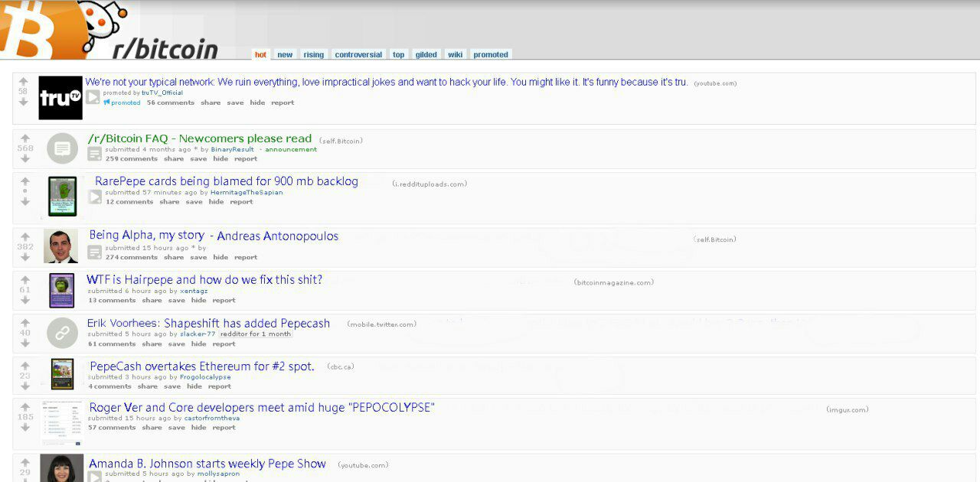Hide the WTF is Hairpepe post
The image size is (980, 482).
[198, 300]
